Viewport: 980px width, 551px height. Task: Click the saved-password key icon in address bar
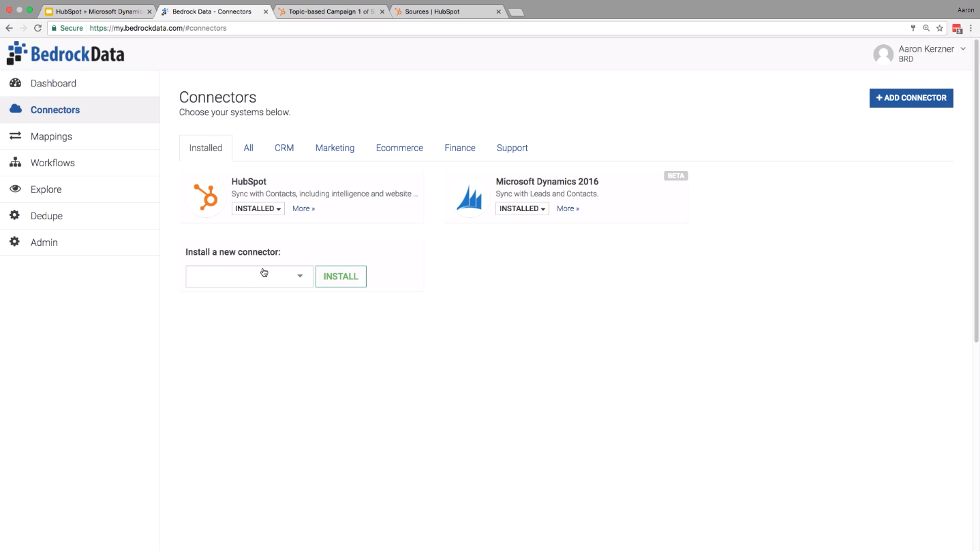pyautogui.click(x=913, y=28)
